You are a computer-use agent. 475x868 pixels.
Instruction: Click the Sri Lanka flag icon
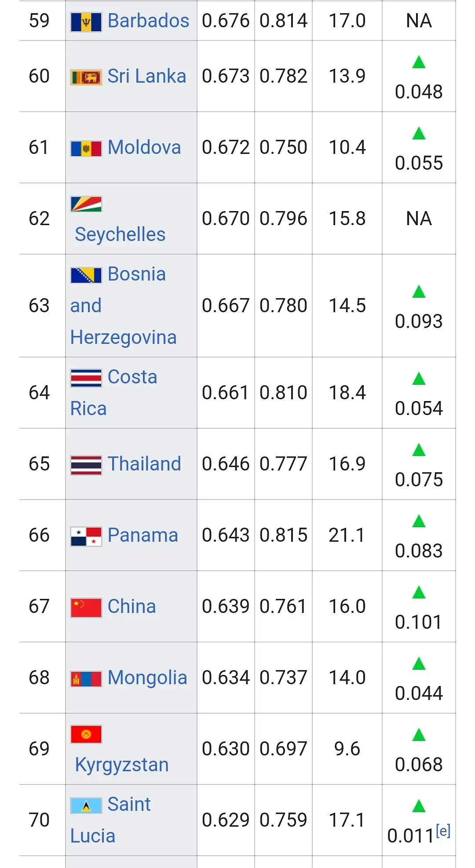pyautogui.click(x=86, y=77)
